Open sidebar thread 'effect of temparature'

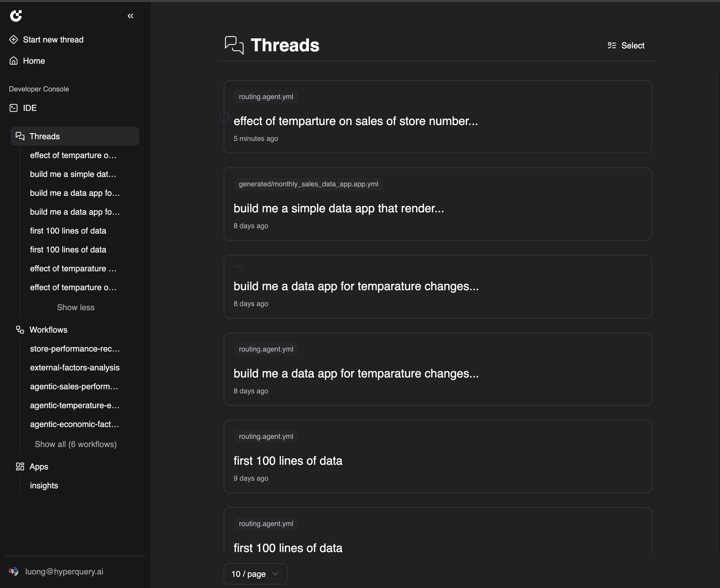tap(73, 269)
